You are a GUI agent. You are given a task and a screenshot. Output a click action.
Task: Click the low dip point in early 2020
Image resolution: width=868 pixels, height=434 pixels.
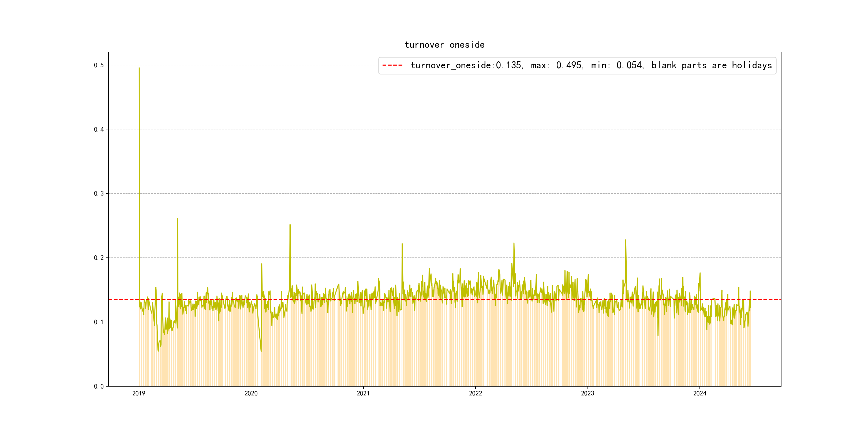coord(261,351)
